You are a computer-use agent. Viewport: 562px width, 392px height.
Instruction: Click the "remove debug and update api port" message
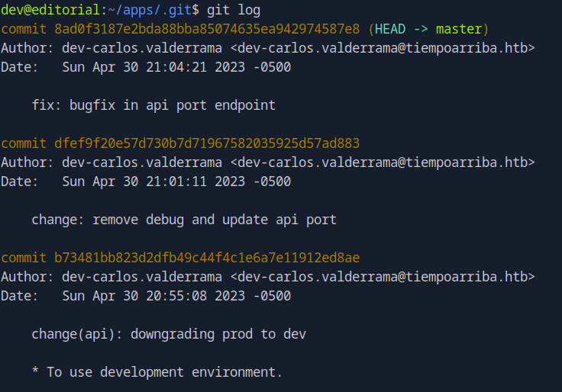pyautogui.click(x=214, y=220)
